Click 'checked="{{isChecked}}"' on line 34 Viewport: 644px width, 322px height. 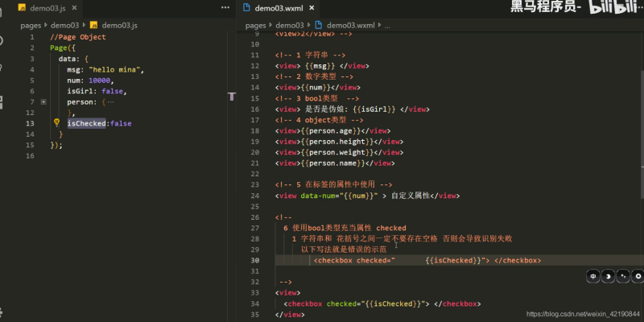(378, 304)
